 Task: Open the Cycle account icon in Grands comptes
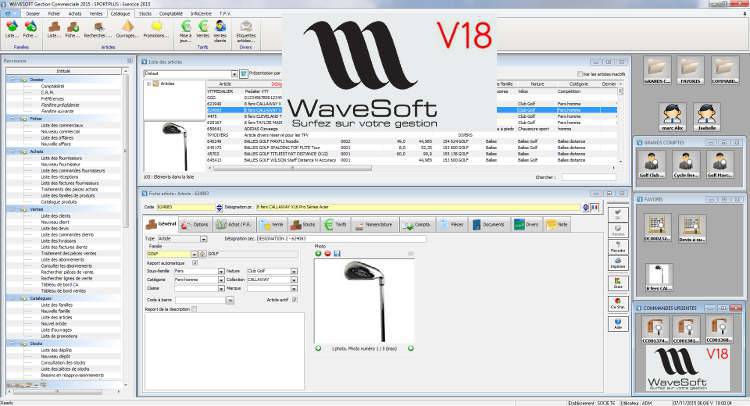(685, 165)
